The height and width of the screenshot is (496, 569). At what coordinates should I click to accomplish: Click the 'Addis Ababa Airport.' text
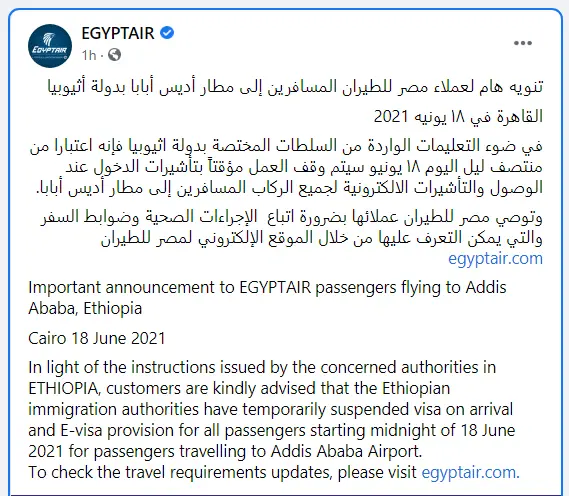point(347,451)
